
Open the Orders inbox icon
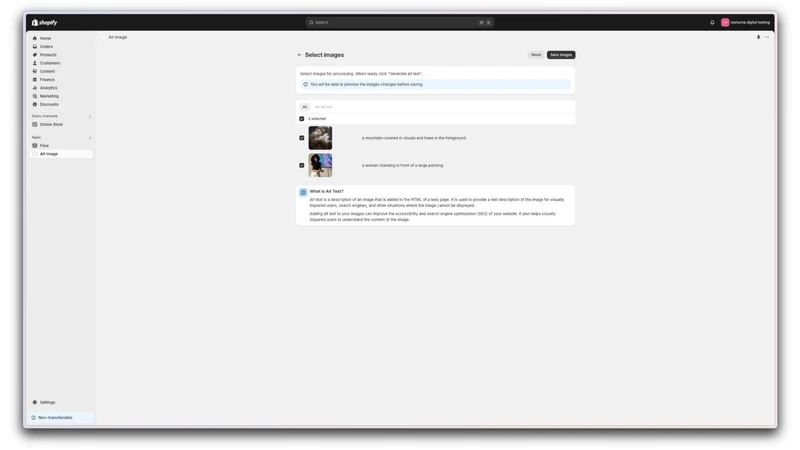(35, 46)
